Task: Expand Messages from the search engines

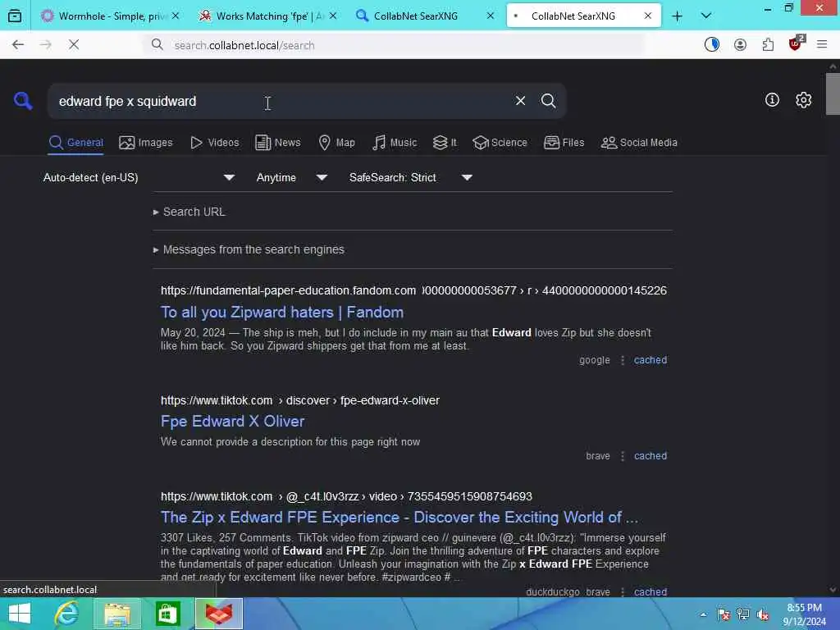Action: 249,249
